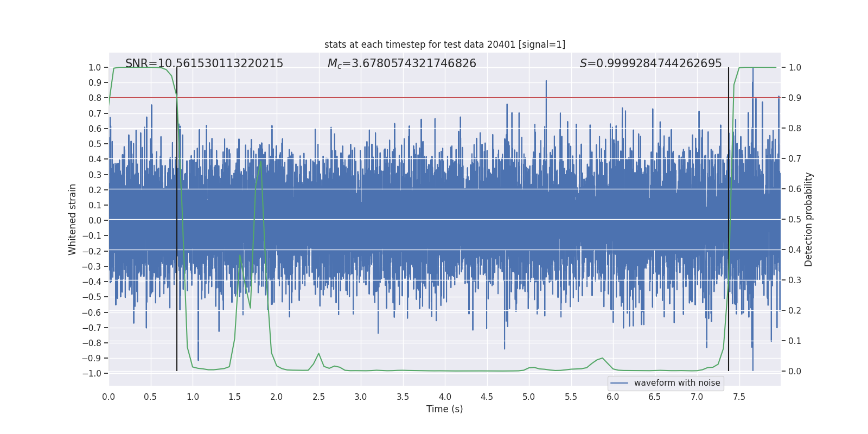The height and width of the screenshot is (434, 868).
Task: Click the green curve peak near 1.8 s
Action: [x=261, y=162]
